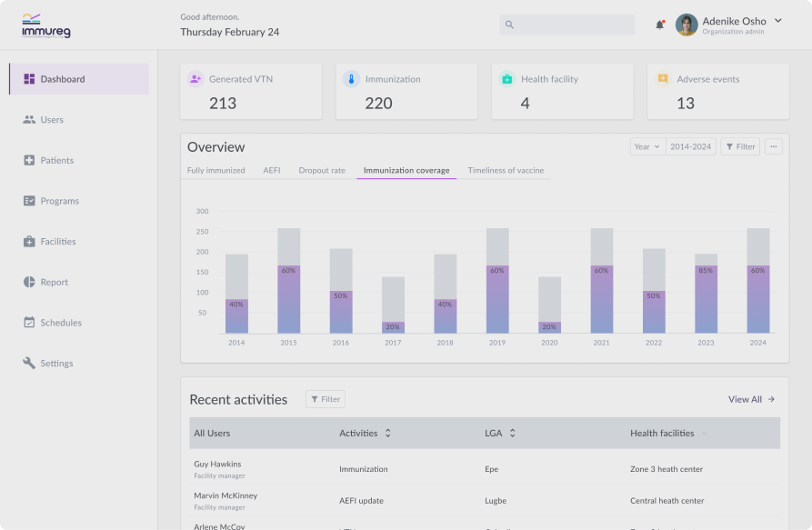Expand the Health facilities column dropdown
Viewport: 812px width, 530px height.
pos(705,434)
